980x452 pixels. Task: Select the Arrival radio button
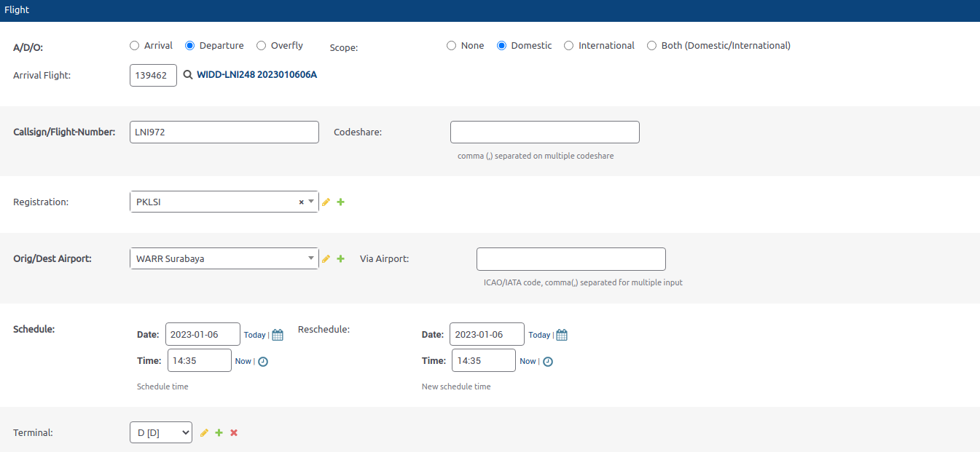[x=134, y=46]
